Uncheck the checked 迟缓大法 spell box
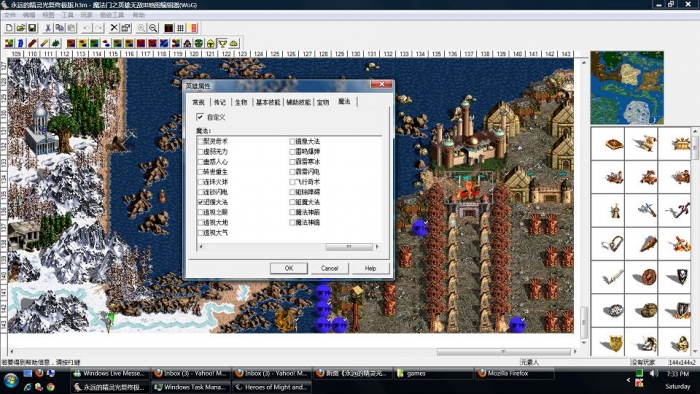This screenshot has height=394, width=700. 200,202
